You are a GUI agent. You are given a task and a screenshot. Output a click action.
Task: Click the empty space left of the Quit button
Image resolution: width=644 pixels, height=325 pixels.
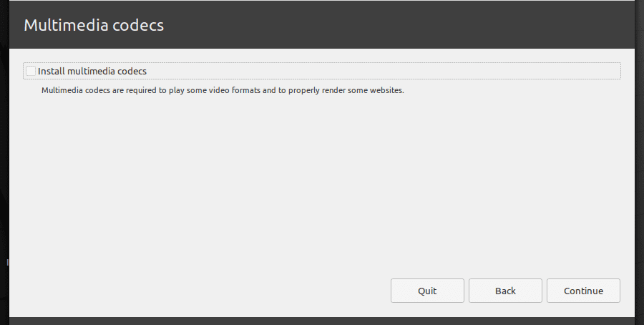(x=215, y=291)
